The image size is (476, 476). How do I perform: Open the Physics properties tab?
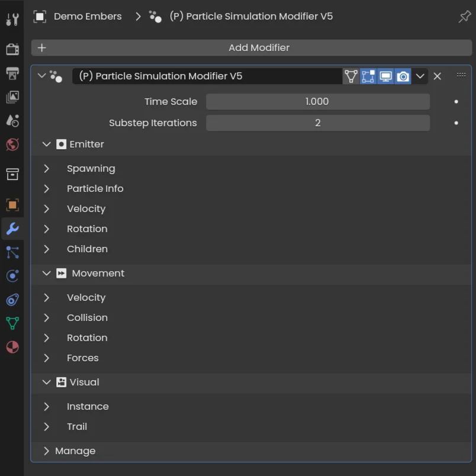12,276
